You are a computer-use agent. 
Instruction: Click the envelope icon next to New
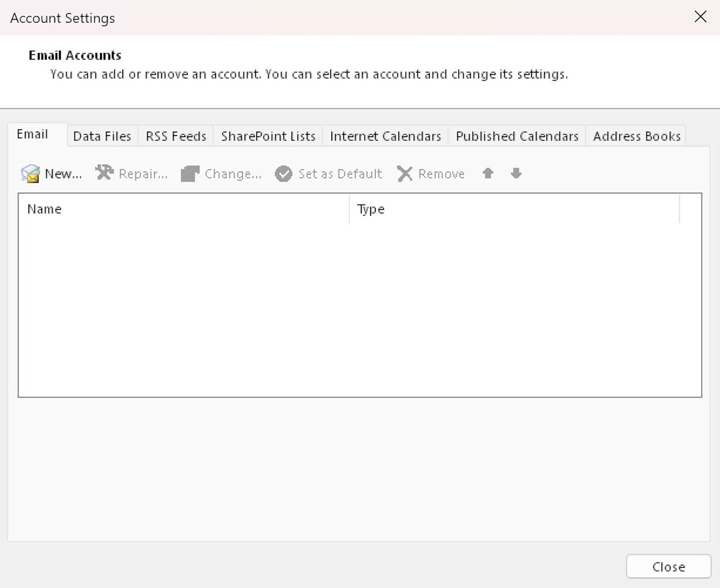[x=30, y=173]
